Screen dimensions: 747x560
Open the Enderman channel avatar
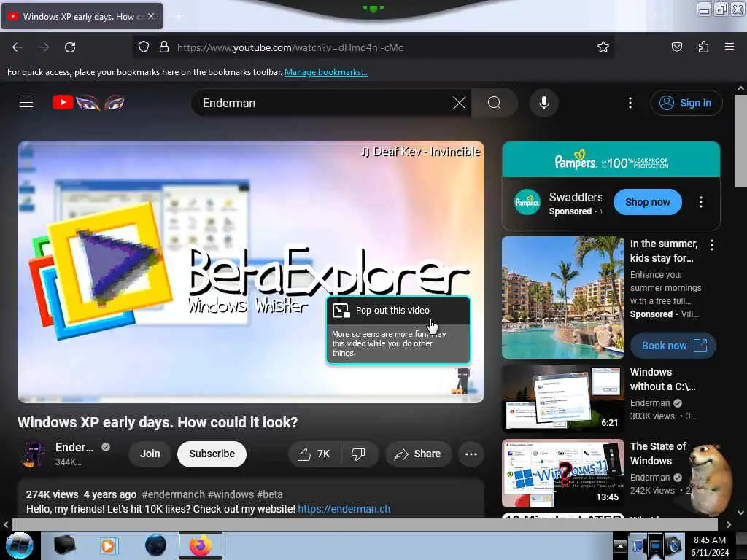pyautogui.click(x=34, y=454)
